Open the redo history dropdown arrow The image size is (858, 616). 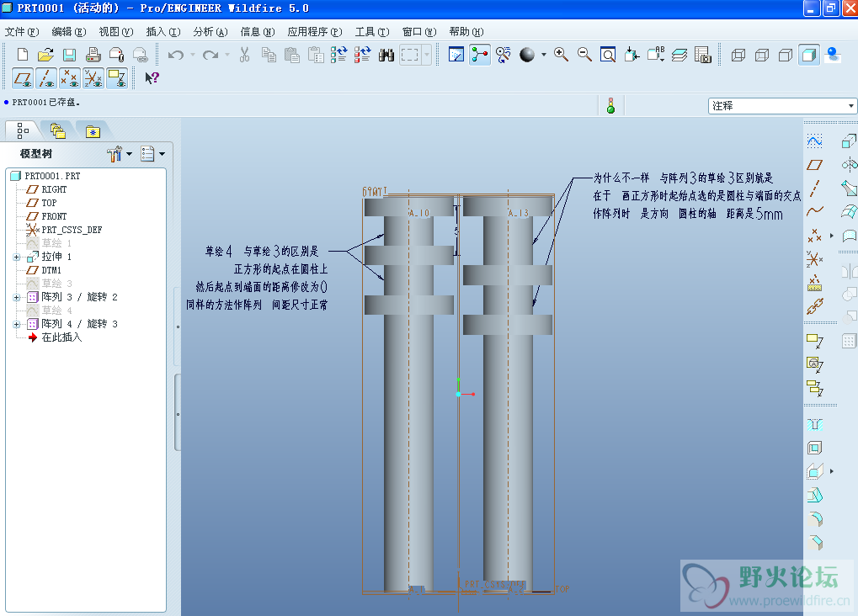pyautogui.click(x=227, y=55)
